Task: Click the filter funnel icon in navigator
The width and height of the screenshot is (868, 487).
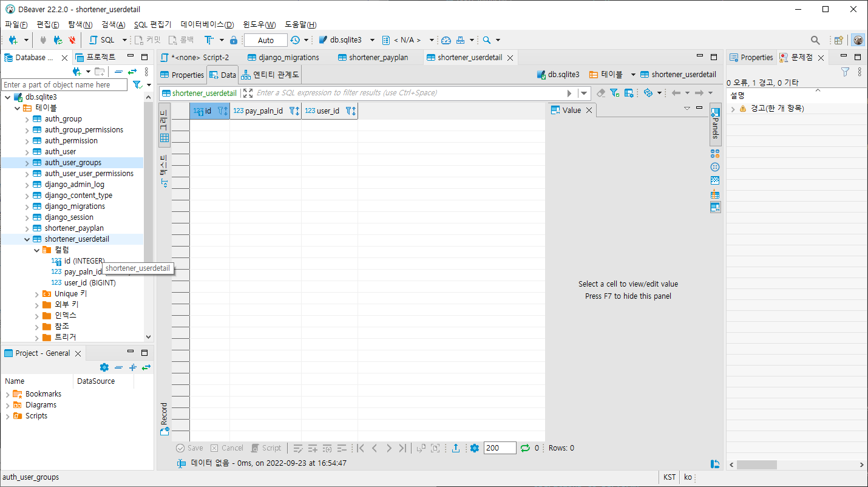Action: [x=137, y=85]
